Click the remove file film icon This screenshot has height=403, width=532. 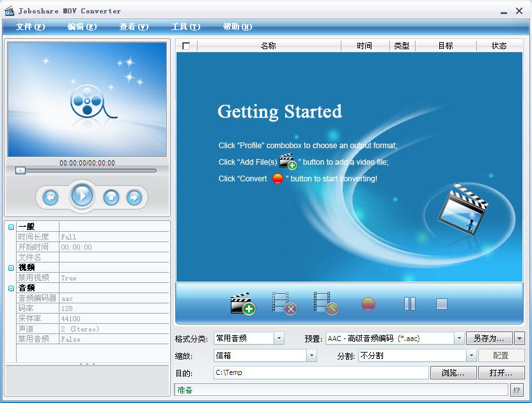point(285,303)
